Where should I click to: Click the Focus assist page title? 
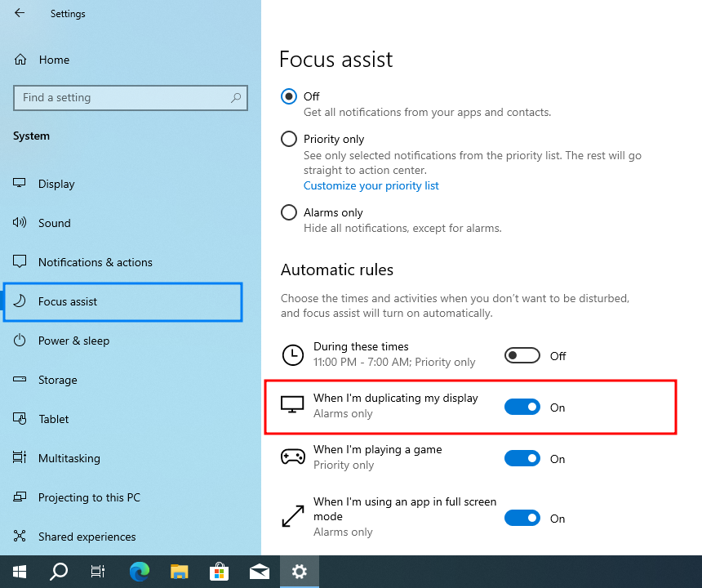(335, 59)
